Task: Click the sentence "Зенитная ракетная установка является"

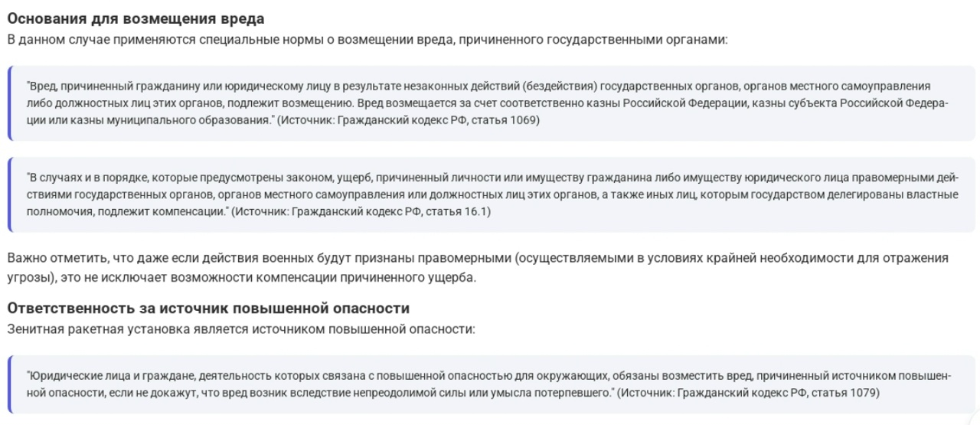Action: click(x=241, y=329)
